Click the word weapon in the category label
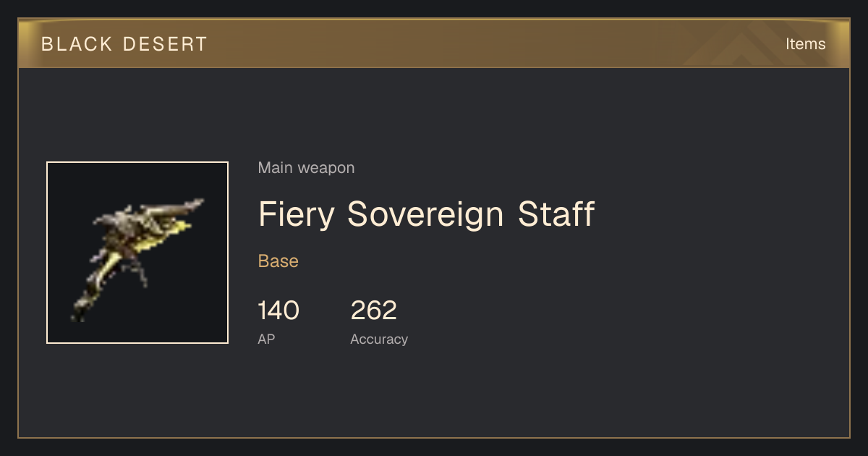This screenshot has width=868, height=456. tap(326, 168)
